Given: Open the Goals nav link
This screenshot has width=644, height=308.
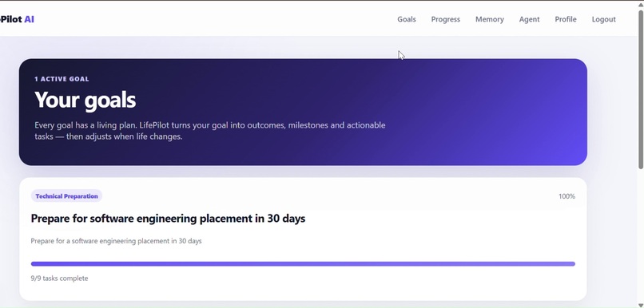Looking at the screenshot, I should click(x=406, y=19).
